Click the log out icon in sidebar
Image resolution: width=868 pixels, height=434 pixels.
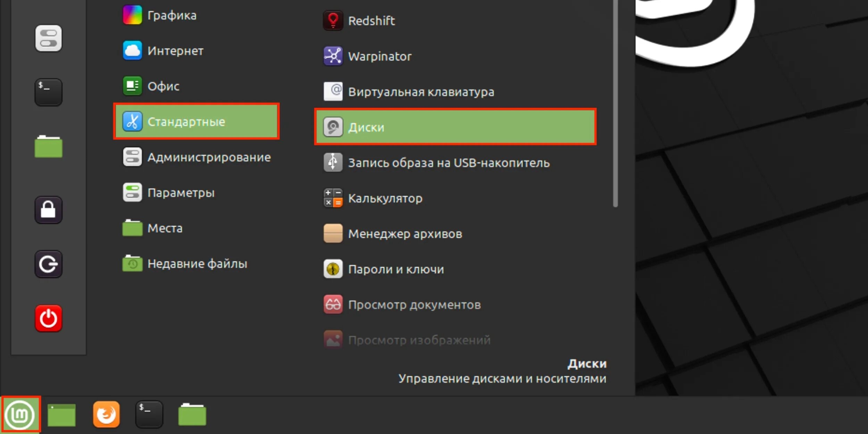coord(48,264)
